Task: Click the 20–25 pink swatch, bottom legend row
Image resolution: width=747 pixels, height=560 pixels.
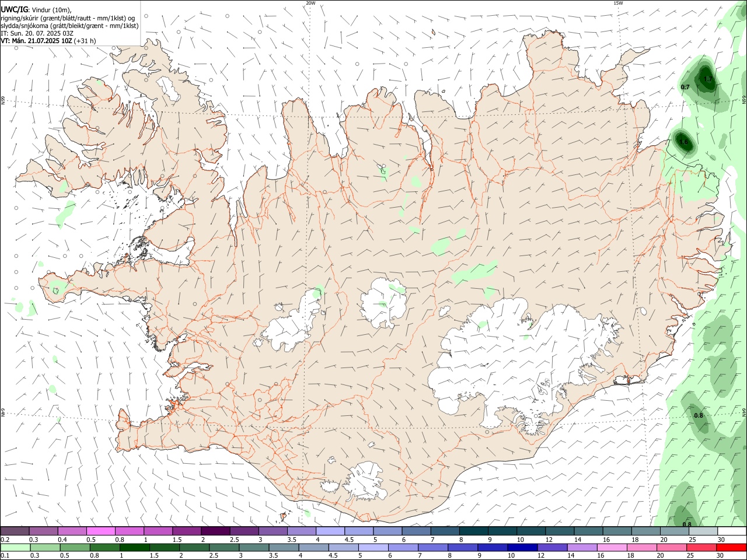Action: [672, 547]
